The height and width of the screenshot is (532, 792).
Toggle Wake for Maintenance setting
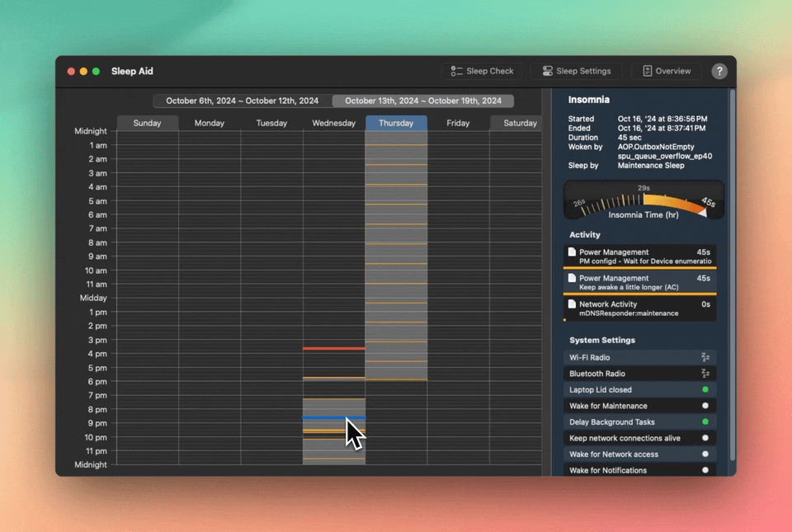pos(705,406)
